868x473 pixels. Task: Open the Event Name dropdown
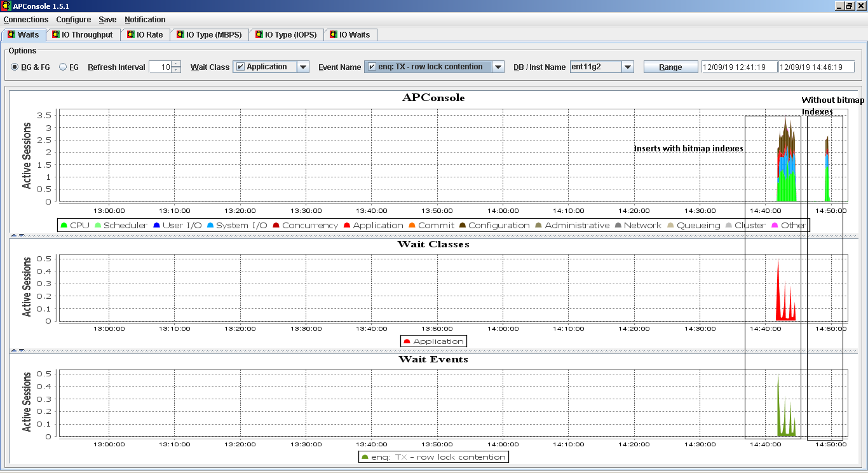tap(499, 66)
